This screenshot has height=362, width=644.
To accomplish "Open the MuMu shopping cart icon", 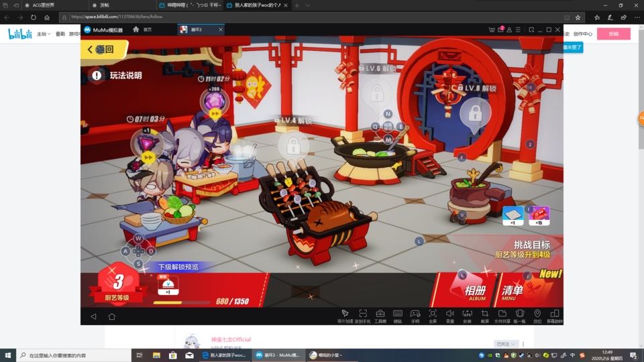I will pos(492,29).
